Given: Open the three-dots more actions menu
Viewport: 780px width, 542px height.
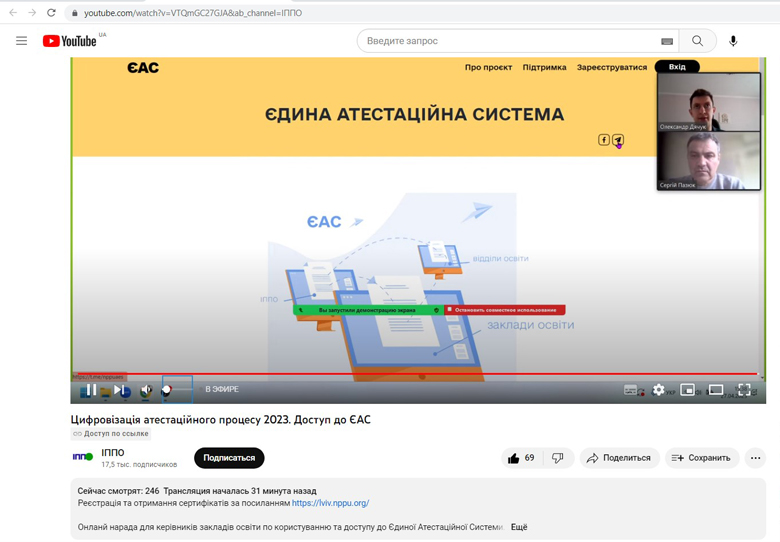Looking at the screenshot, I should (755, 458).
